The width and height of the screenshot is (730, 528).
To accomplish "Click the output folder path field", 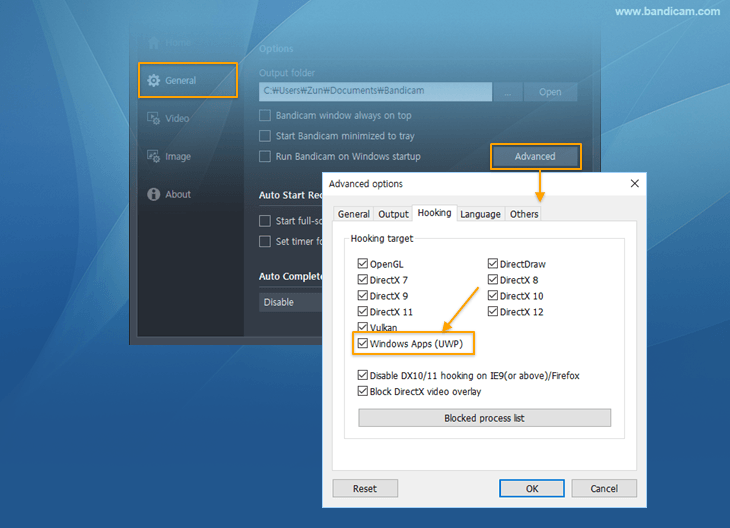I will click(x=375, y=92).
